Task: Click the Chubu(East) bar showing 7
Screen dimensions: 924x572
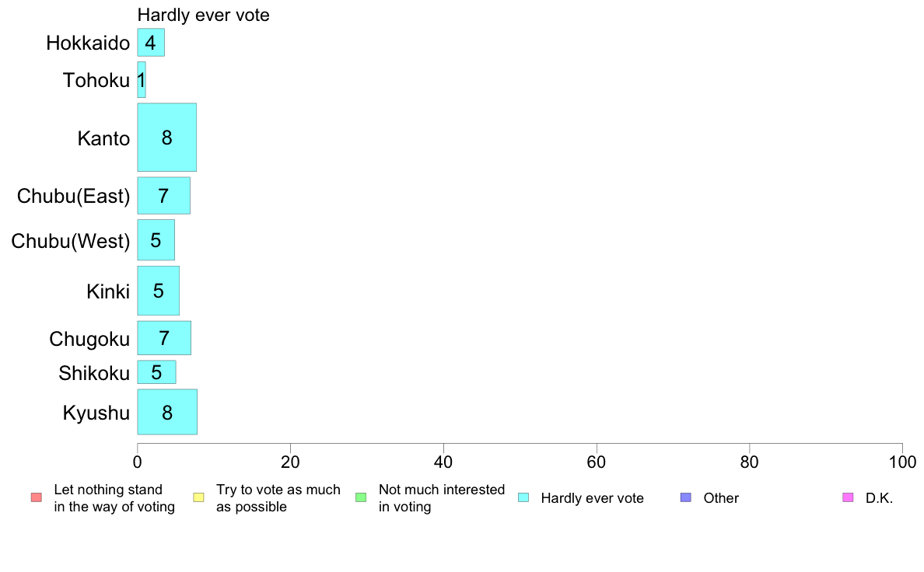Action: pos(163,196)
